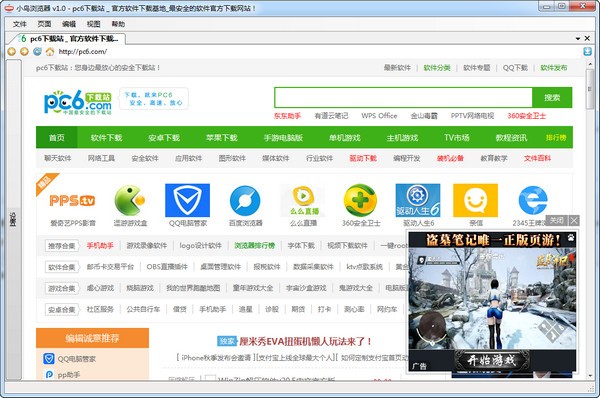Toggle the left sidebar panel strip
The image size is (600, 398).
click(13, 219)
